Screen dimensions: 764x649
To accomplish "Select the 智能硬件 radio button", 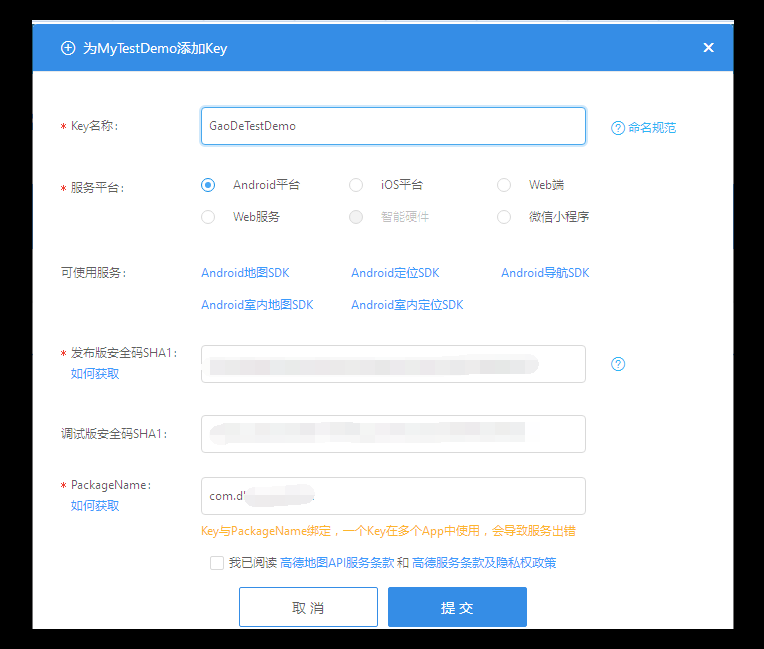I will (x=356, y=217).
